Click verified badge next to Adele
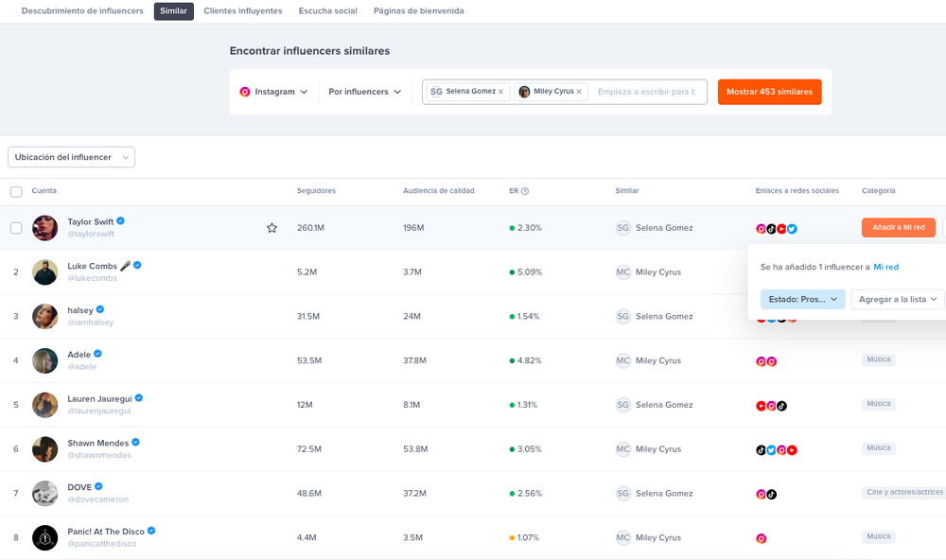 [x=97, y=354]
